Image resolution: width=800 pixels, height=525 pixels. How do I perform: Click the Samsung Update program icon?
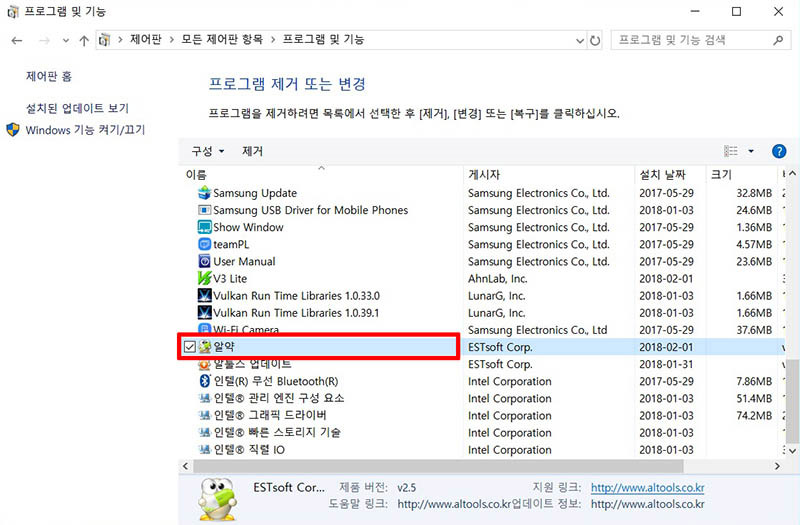coord(205,193)
